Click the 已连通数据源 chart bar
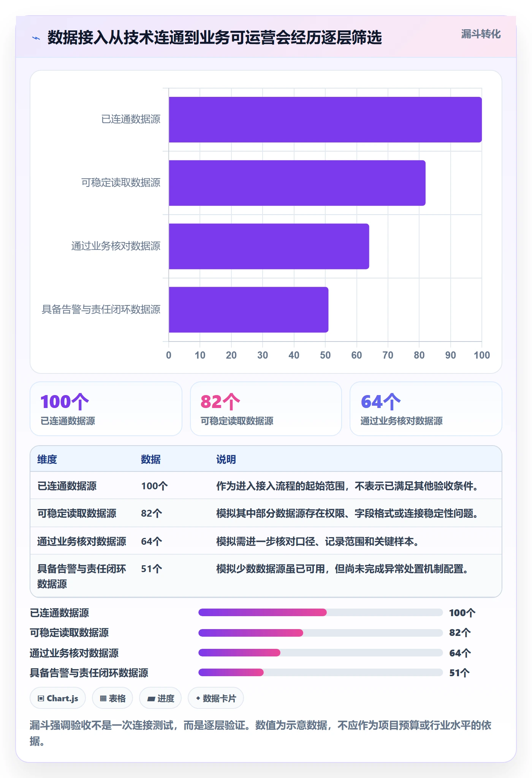532x778 pixels. point(325,120)
